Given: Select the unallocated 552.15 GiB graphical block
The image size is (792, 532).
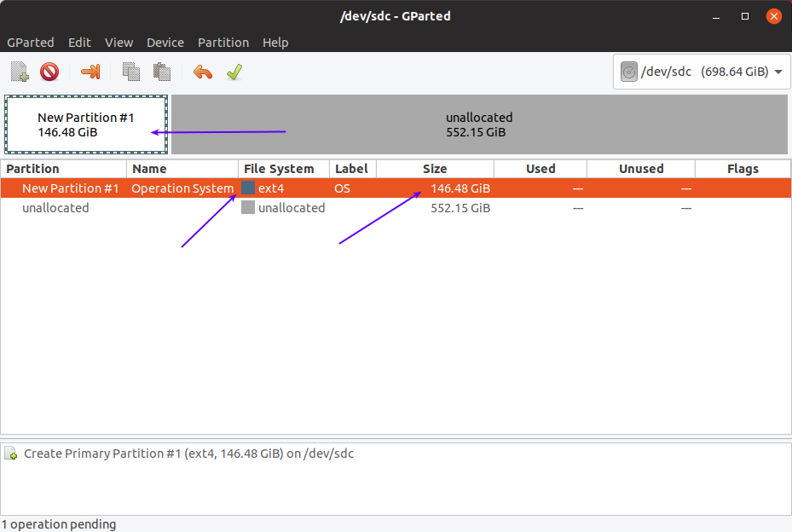Looking at the screenshot, I should coord(479,124).
